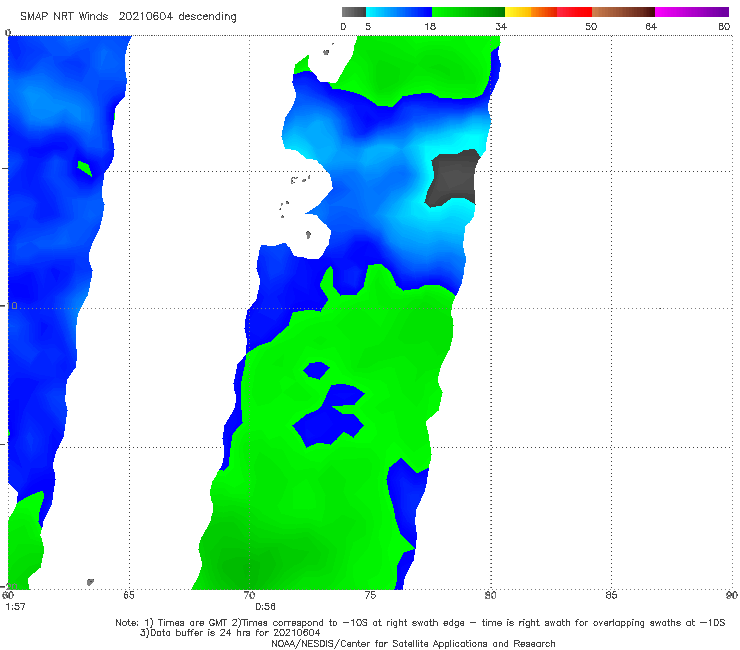The height and width of the screenshot is (650, 740).
Task: Click the 'Times are GMT' note line
Action: pos(420,623)
